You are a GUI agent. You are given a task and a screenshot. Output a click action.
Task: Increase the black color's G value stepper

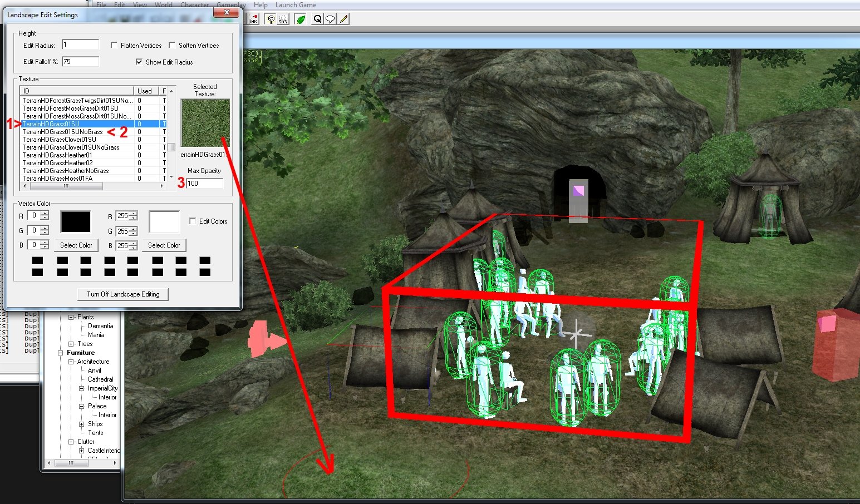[x=45, y=228]
